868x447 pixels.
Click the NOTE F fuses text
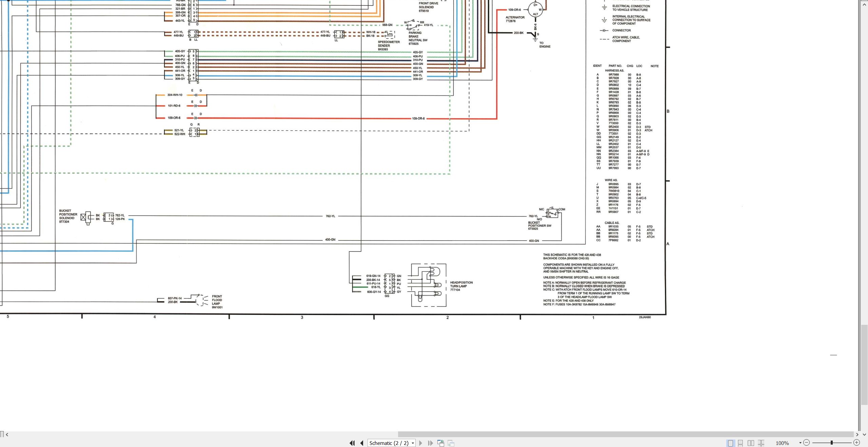tap(579, 304)
